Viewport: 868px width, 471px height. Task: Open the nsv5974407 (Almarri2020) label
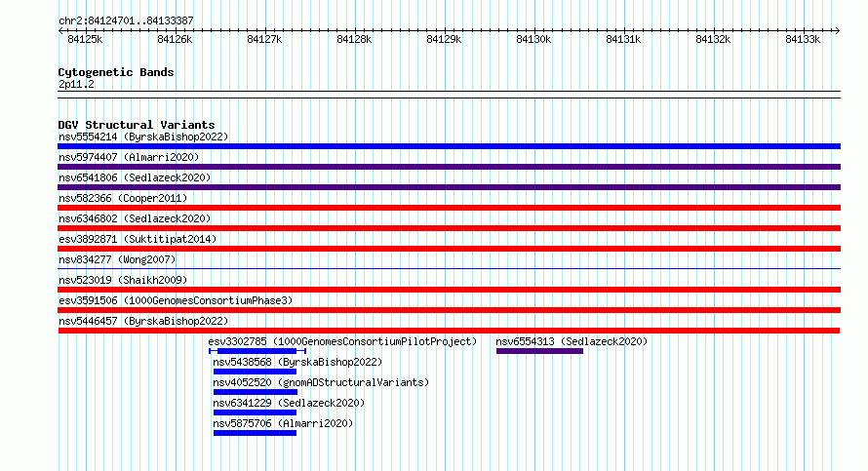129,157
